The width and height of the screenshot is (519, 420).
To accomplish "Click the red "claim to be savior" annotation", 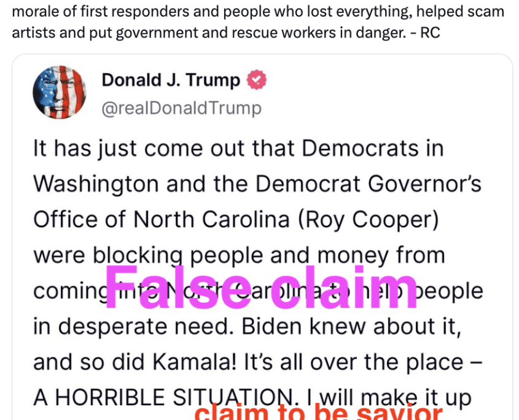I will [x=318, y=411].
